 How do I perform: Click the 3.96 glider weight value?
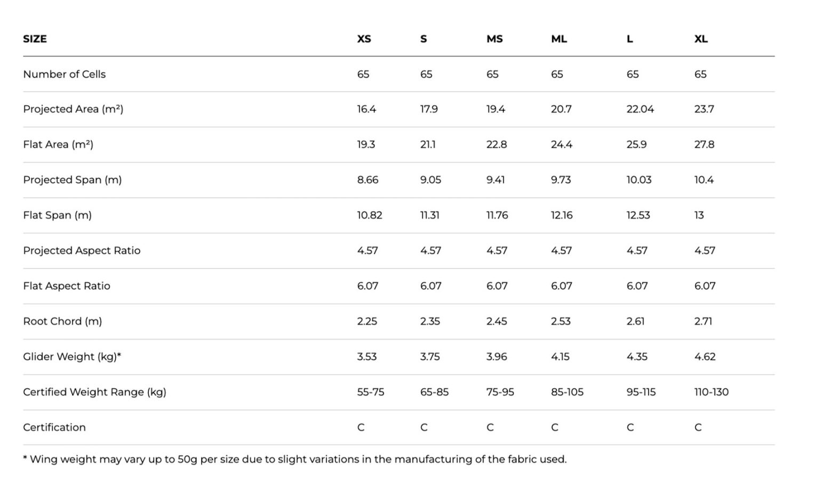click(x=496, y=357)
